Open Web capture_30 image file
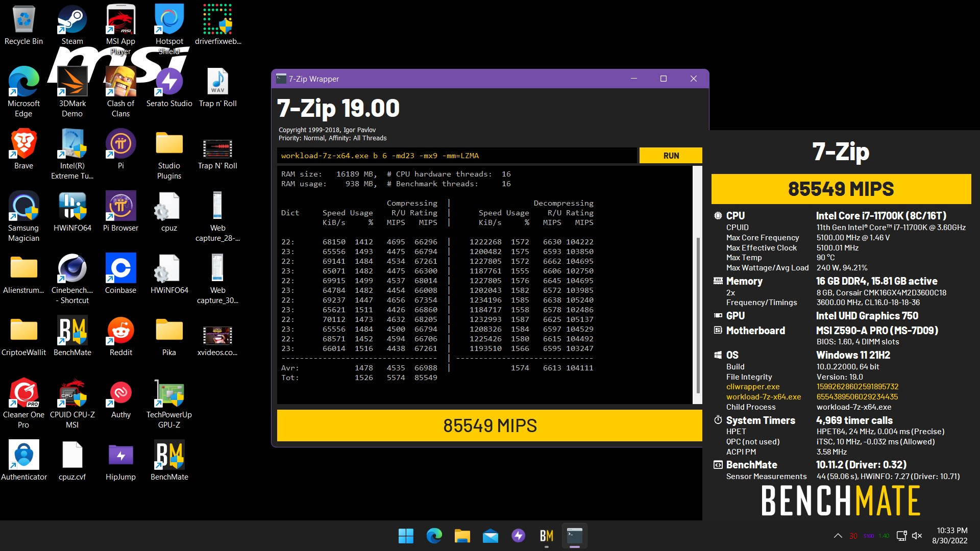 [x=218, y=279]
